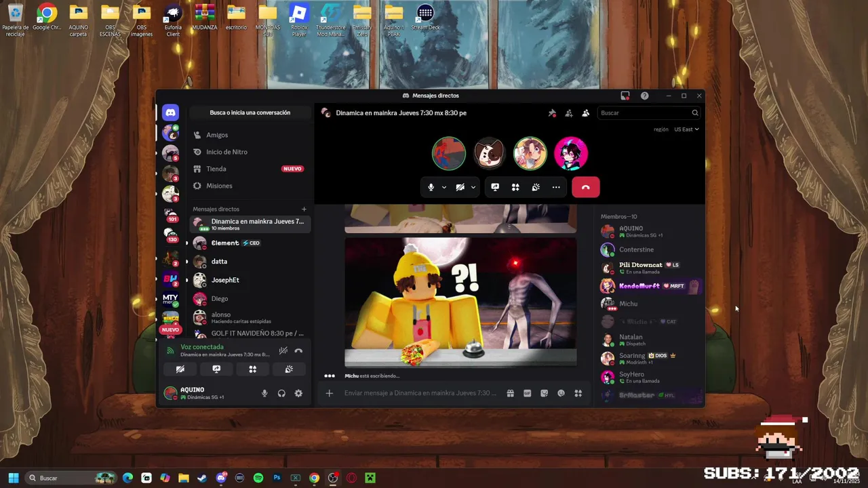868x488 pixels.
Task: Open Discord home direct messages icon
Action: point(170,113)
